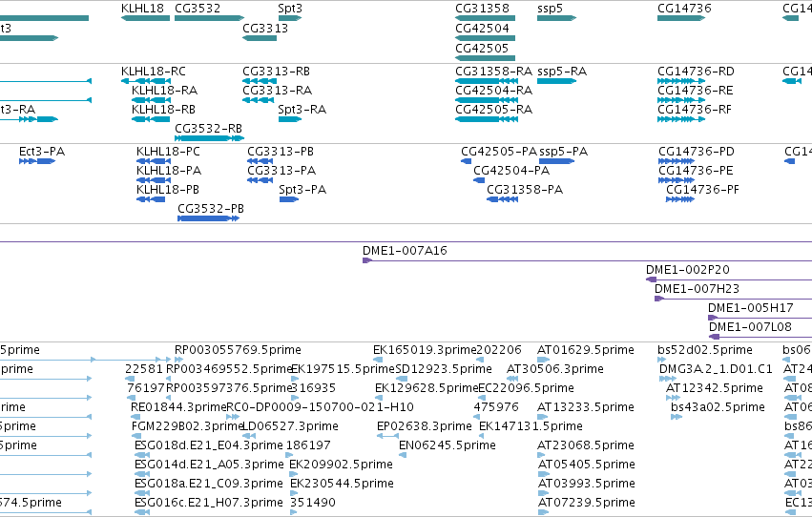Open transcript CG42504-RA
This screenshot has height=517, width=812.
coord(487,100)
